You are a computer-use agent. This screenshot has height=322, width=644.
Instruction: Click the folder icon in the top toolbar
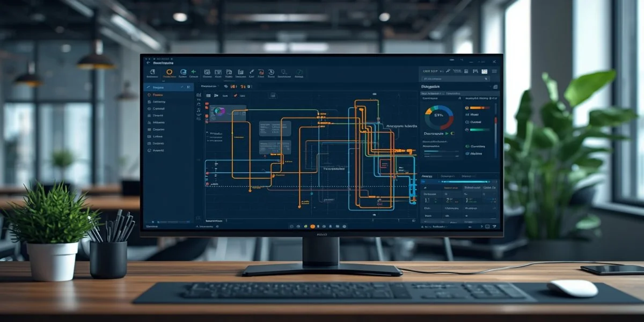(240, 72)
